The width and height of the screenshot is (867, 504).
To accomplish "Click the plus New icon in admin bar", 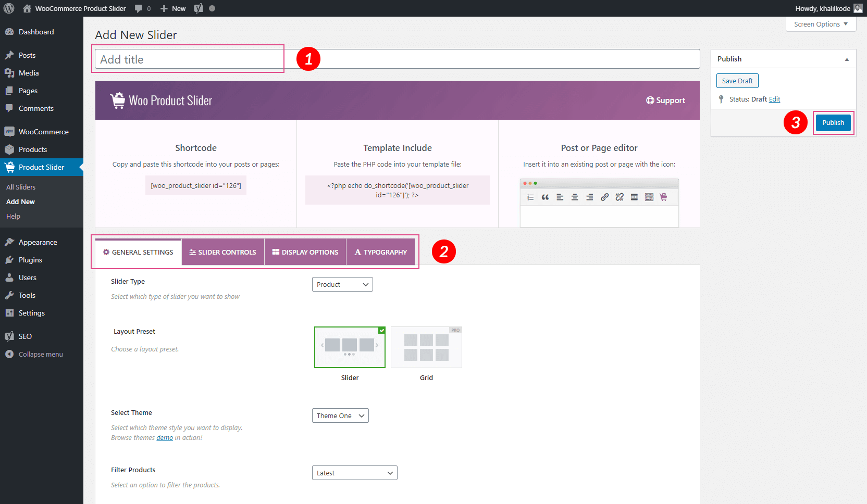I will tap(164, 8).
